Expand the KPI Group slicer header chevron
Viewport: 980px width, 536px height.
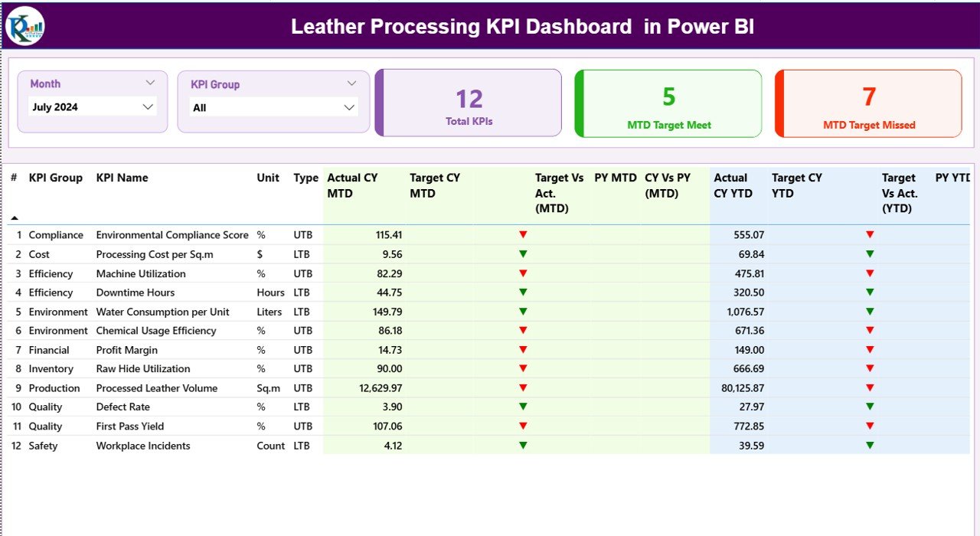tap(352, 83)
